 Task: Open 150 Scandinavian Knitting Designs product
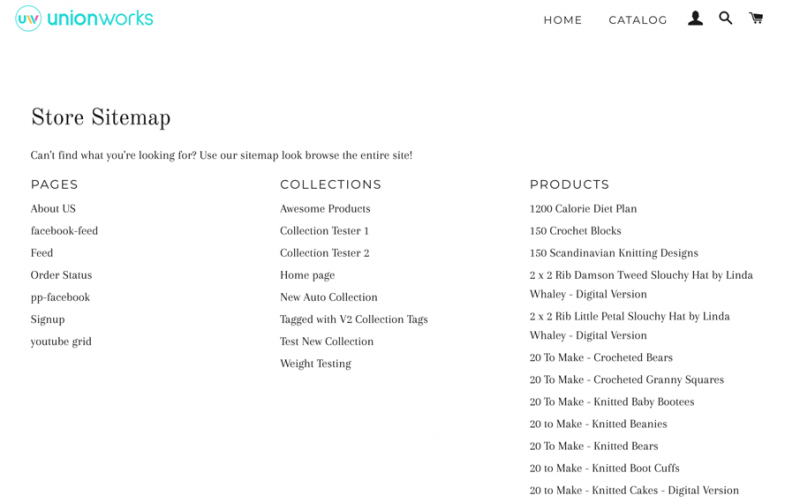(613, 253)
